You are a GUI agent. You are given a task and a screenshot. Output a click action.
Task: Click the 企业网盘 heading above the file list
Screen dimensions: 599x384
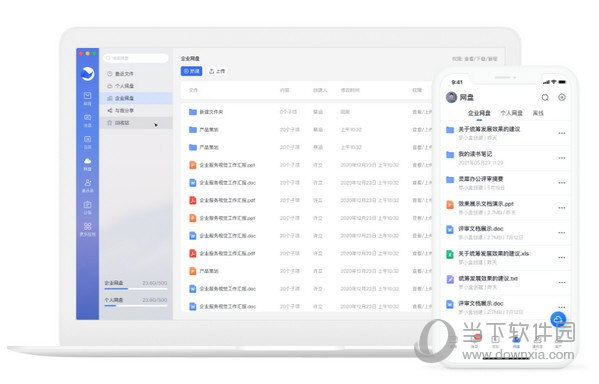pos(190,58)
